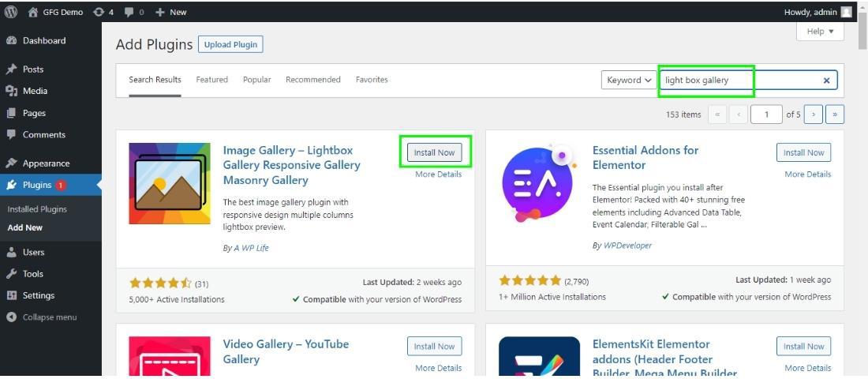Switch to the Popular tab
This screenshot has height=379, width=868.
click(x=257, y=80)
